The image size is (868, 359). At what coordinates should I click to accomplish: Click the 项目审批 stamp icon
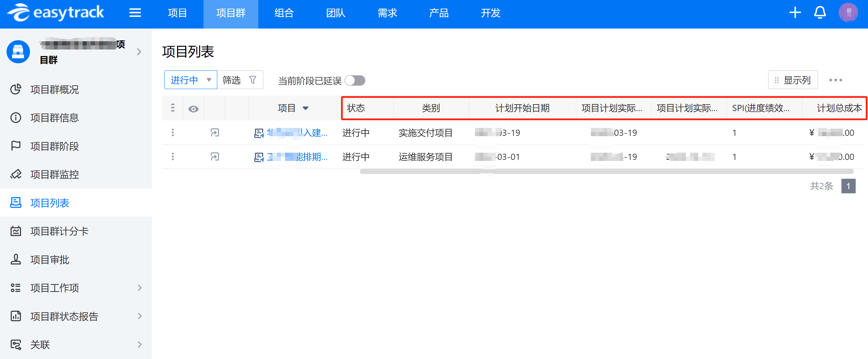(16, 259)
